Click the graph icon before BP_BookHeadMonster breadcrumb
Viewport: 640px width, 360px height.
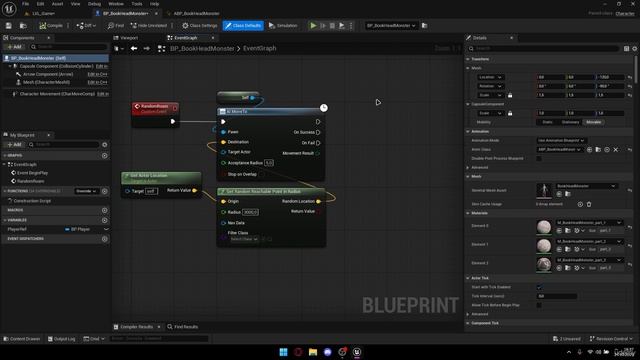click(x=162, y=49)
